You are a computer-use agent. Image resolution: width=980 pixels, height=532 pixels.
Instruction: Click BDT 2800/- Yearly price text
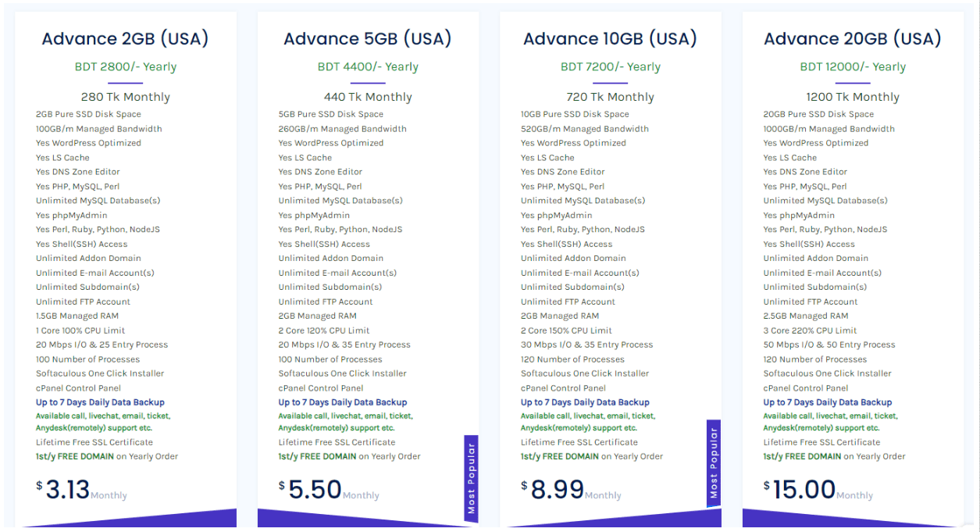point(125,67)
